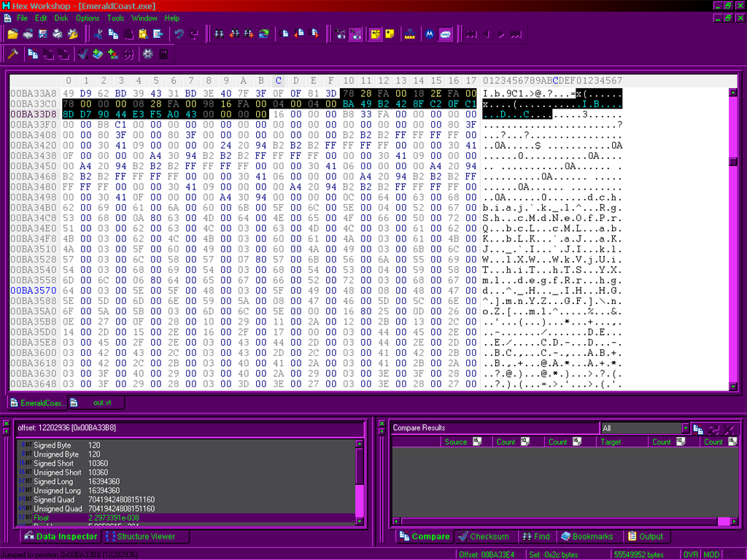Click the Print icon in toolbar
The height and width of the screenshot is (560, 747).
[58, 34]
